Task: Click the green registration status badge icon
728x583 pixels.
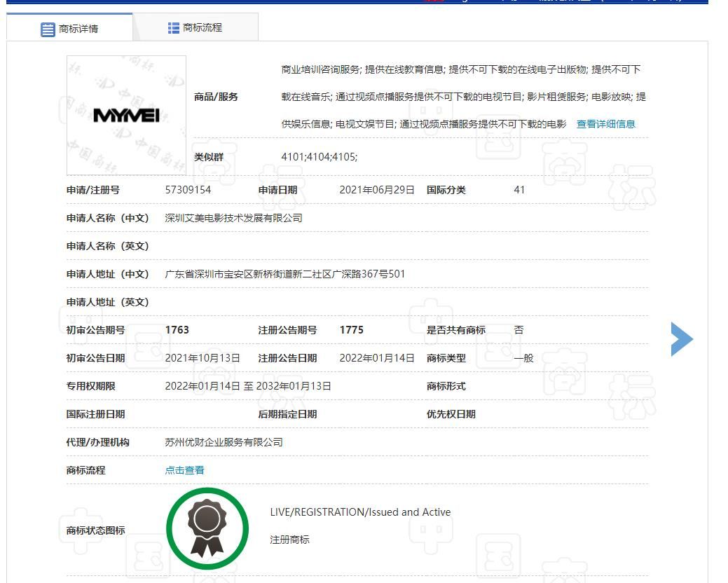Action: (x=207, y=528)
